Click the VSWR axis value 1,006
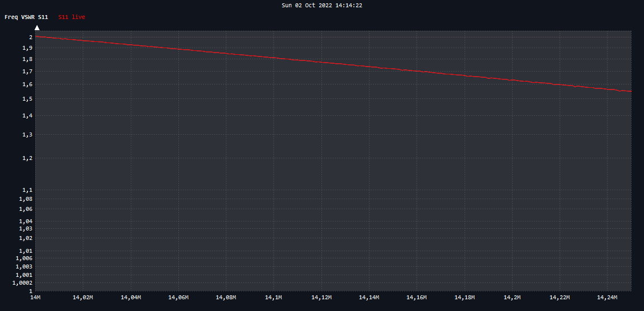The width and height of the screenshot is (644, 311). [x=25, y=258]
